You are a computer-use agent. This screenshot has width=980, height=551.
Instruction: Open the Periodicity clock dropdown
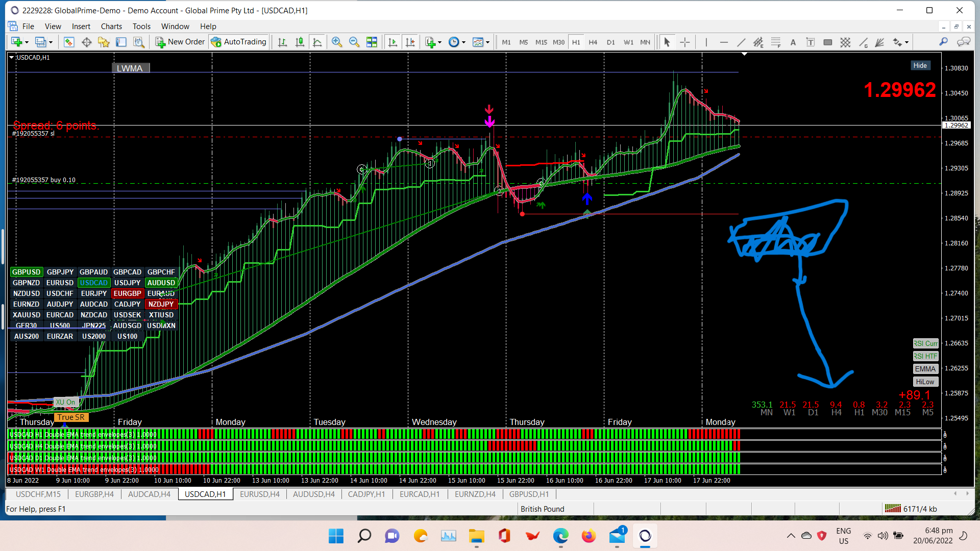463,42
